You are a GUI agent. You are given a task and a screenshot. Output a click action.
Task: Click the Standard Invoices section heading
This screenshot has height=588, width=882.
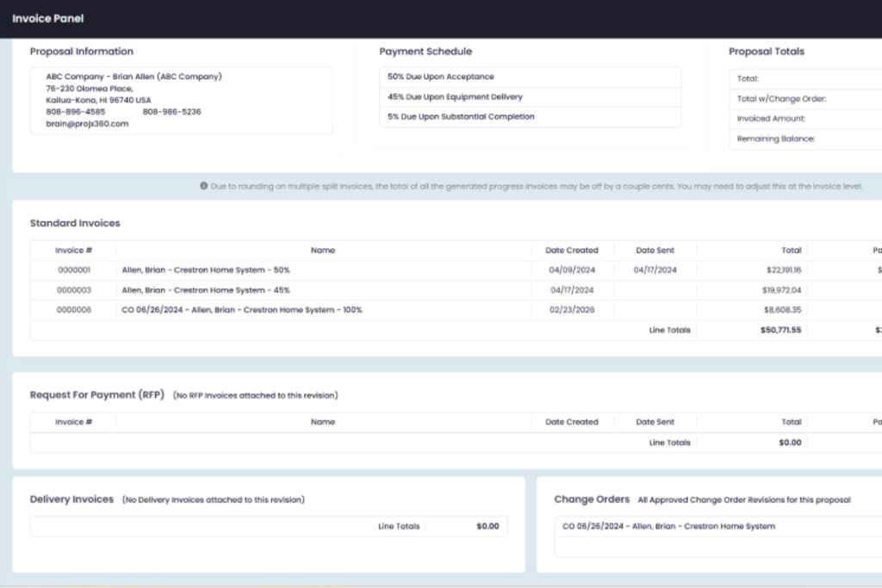(76, 223)
